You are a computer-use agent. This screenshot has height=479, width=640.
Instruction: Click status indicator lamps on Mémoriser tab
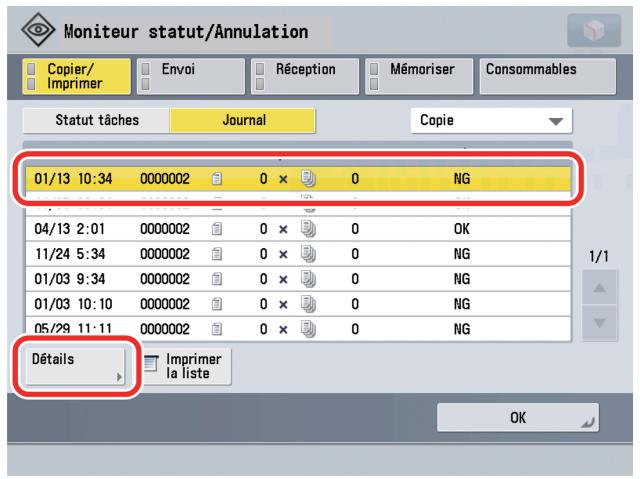tap(374, 77)
